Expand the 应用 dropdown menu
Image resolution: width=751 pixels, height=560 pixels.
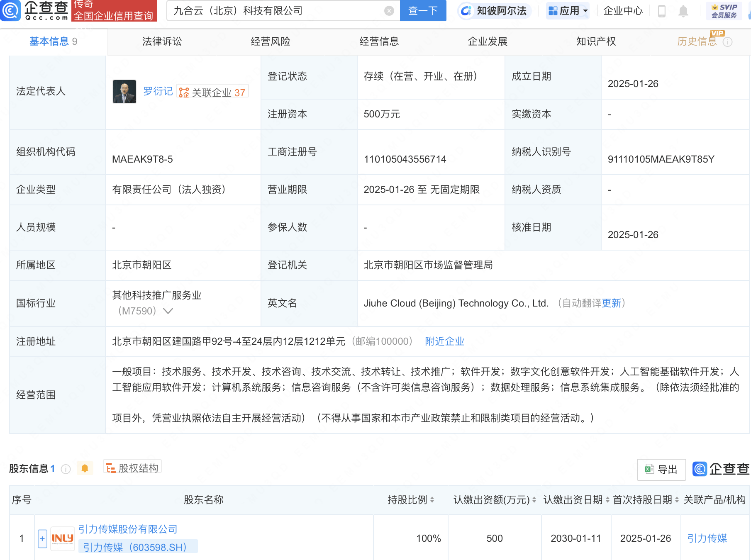568,11
